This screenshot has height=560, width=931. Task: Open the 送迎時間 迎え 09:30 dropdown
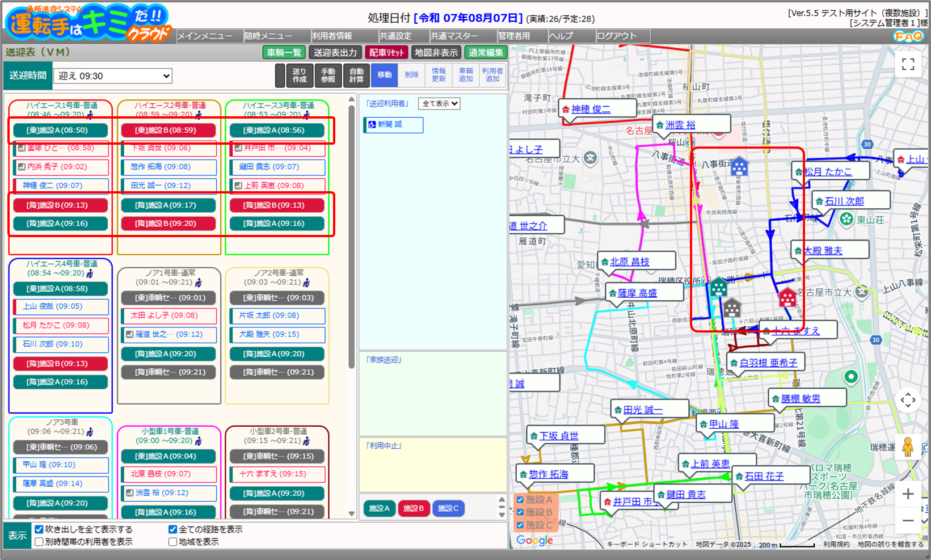[112, 76]
